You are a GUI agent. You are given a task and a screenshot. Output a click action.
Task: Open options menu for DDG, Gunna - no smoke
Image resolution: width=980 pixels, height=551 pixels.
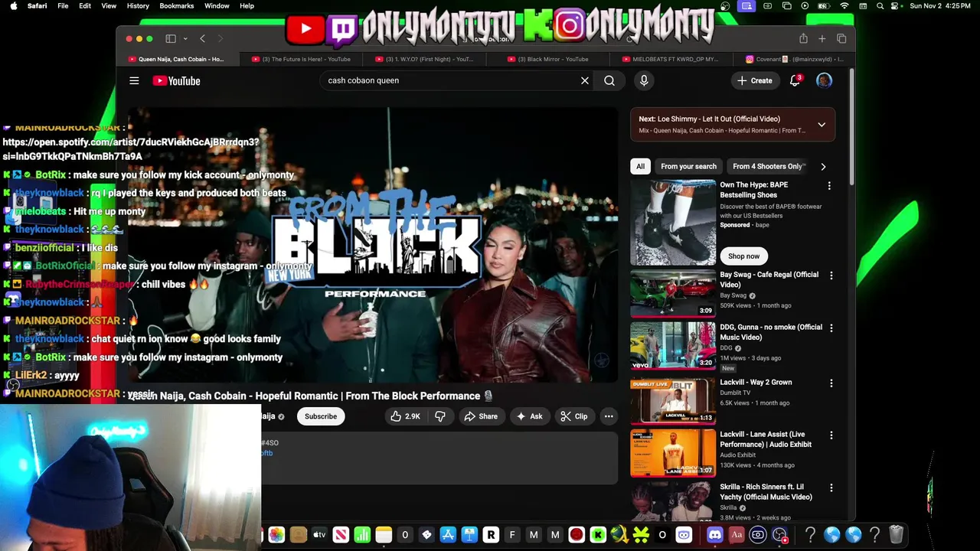pyautogui.click(x=831, y=328)
